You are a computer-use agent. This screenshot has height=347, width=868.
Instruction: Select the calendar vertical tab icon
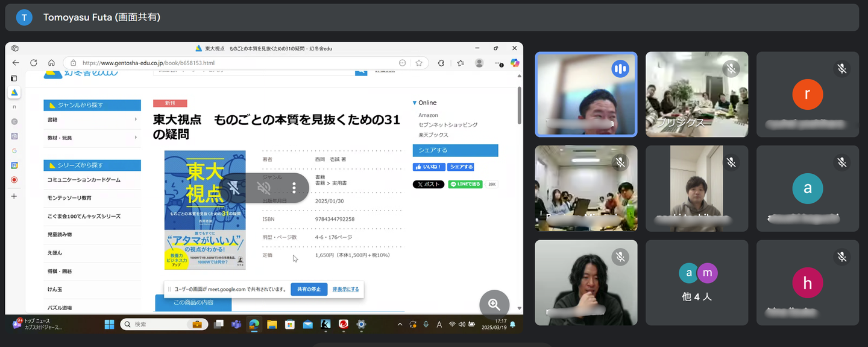point(14,165)
